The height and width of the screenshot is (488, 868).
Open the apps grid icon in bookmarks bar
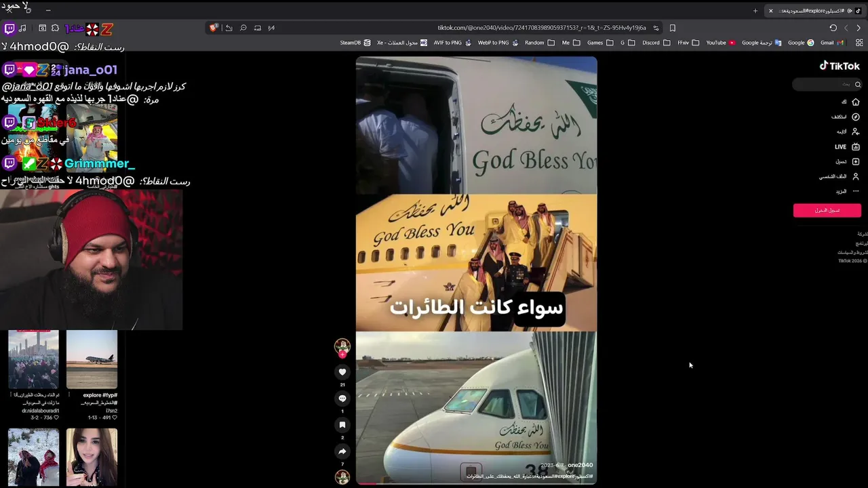point(859,43)
